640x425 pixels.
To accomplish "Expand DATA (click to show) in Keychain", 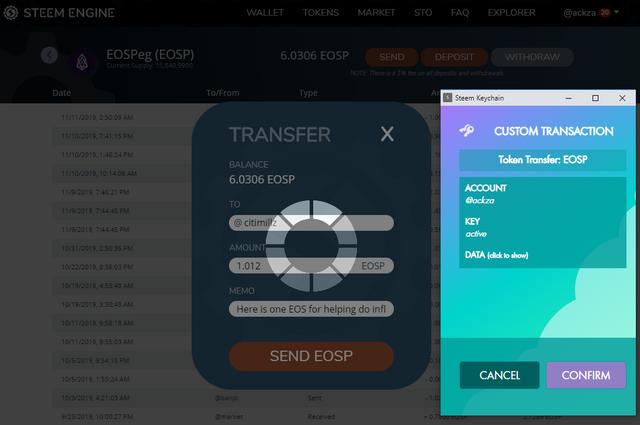I will (496, 255).
